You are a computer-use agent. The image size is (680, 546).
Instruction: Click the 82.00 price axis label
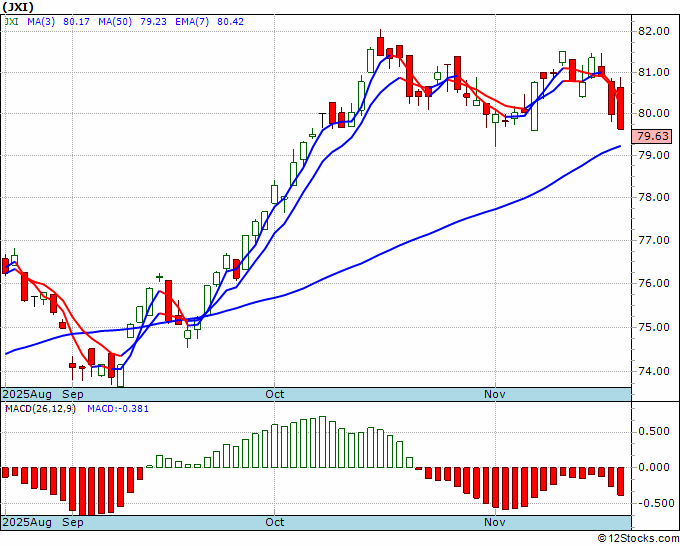coord(654,31)
